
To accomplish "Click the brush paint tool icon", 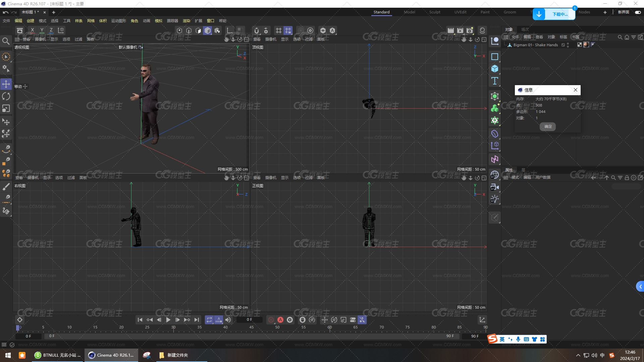I will click(x=6, y=187).
